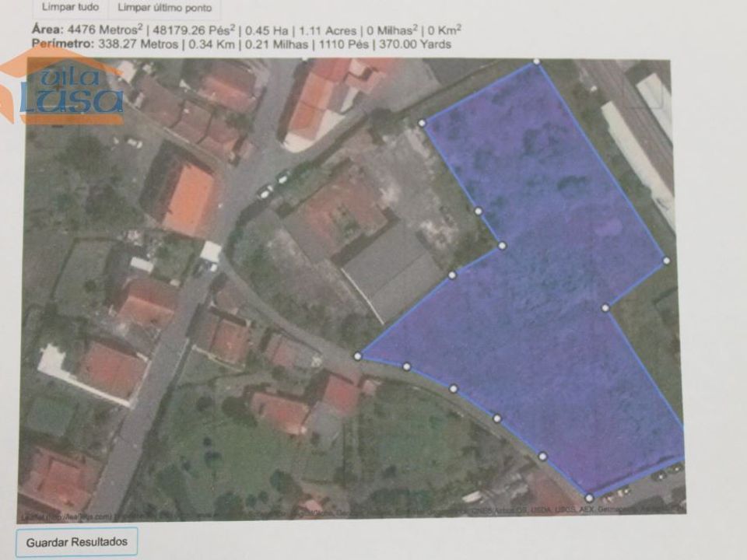Save results with Guardar Resultados
Viewport: 747px width, 560px height.
77,542
